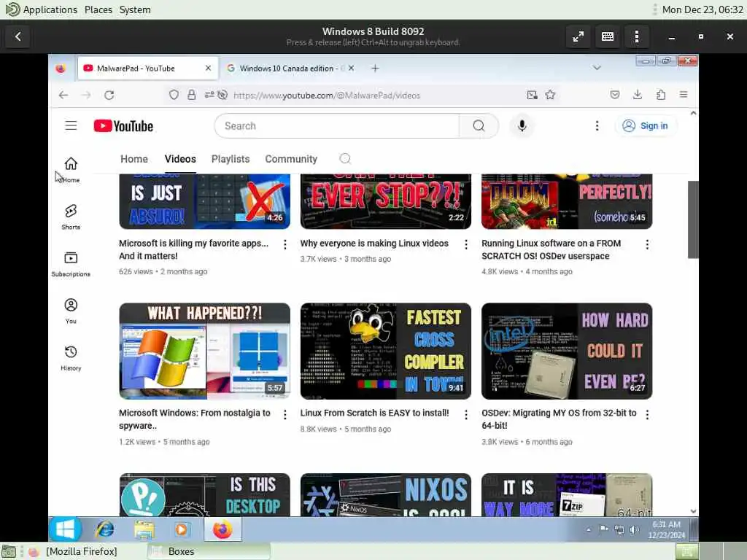Save to Pocket icon
Viewport: 747px width, 560px height.
(x=614, y=95)
